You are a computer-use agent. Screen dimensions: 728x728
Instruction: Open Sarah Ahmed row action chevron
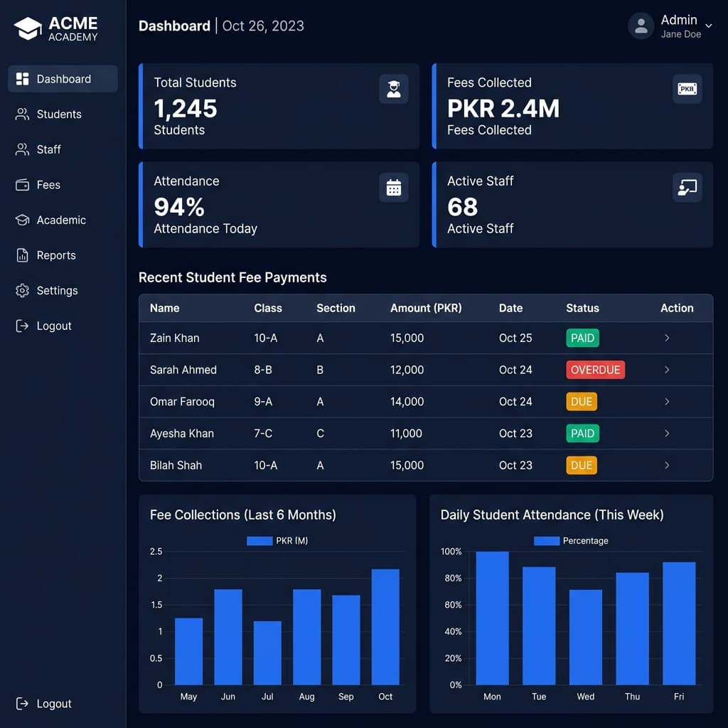667,370
